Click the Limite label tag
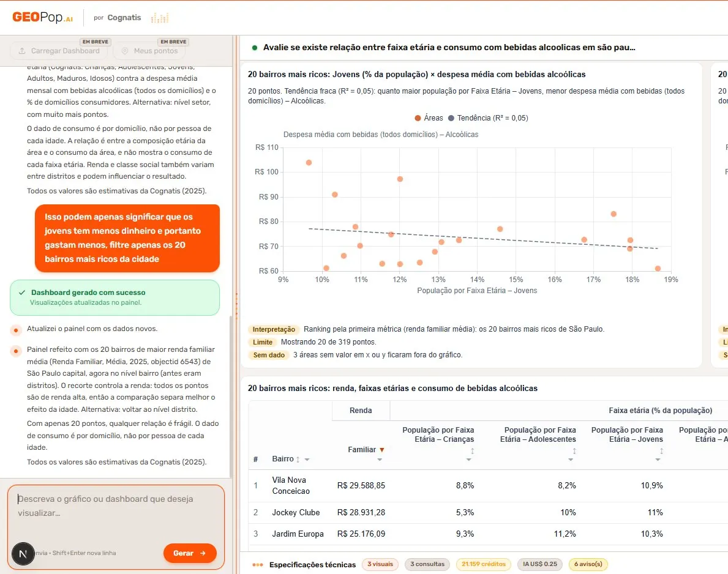Viewport: 728px width, 574px height. click(x=263, y=342)
